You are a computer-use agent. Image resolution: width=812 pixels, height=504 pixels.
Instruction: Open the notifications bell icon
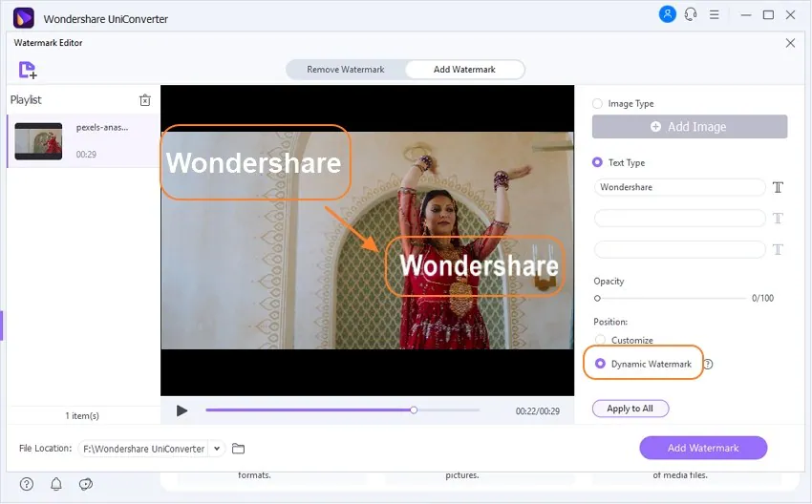pos(56,484)
